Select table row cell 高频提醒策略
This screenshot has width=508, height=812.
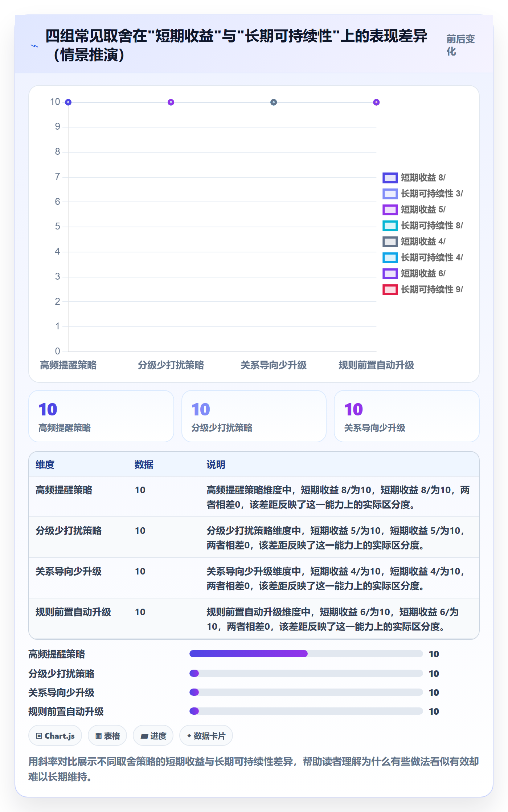pyautogui.click(x=64, y=490)
